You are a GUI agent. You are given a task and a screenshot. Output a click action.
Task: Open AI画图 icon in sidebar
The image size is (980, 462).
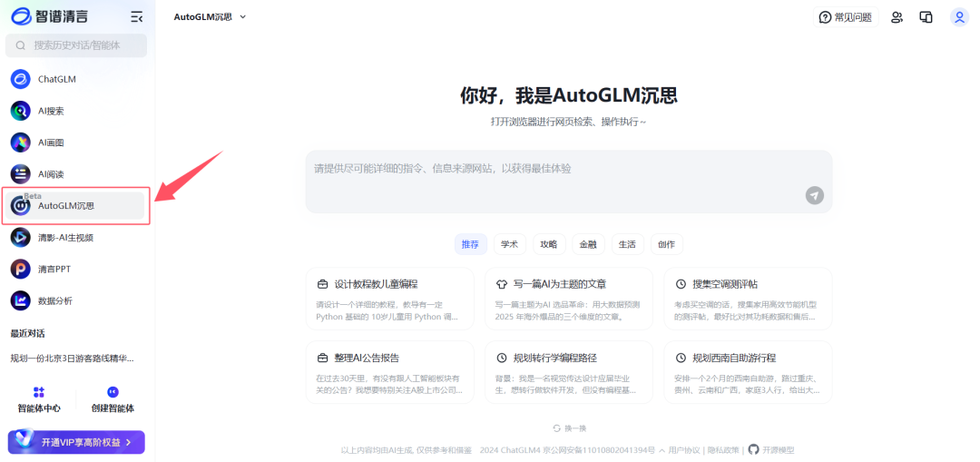21,143
